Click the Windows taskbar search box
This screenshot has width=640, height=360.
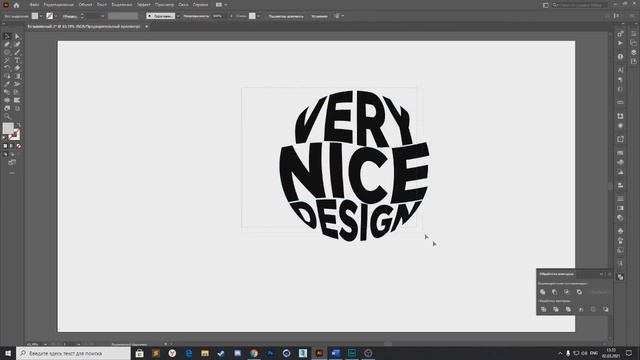73,353
